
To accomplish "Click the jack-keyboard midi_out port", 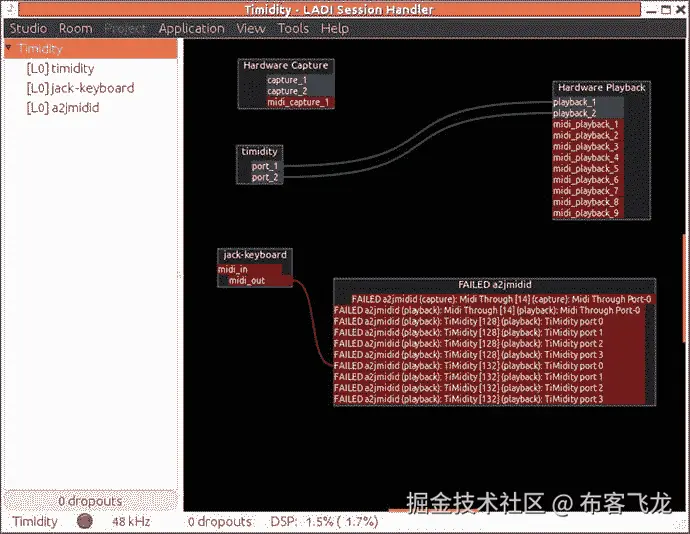I will 260,280.
